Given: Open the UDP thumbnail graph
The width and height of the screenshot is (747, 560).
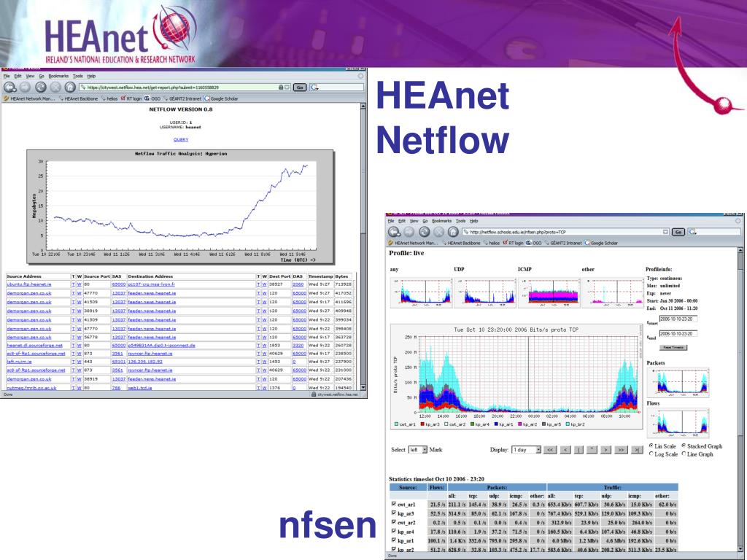Looking at the screenshot, I should (x=485, y=293).
